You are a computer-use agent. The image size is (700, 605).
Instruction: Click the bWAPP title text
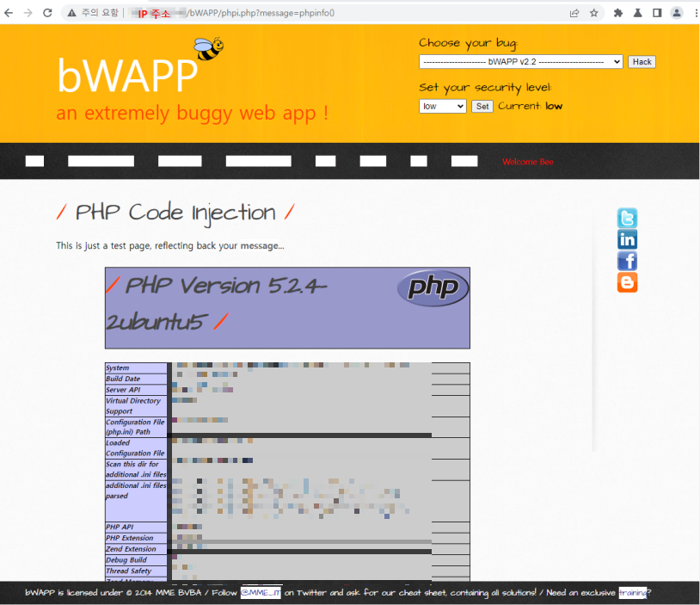[x=127, y=75]
